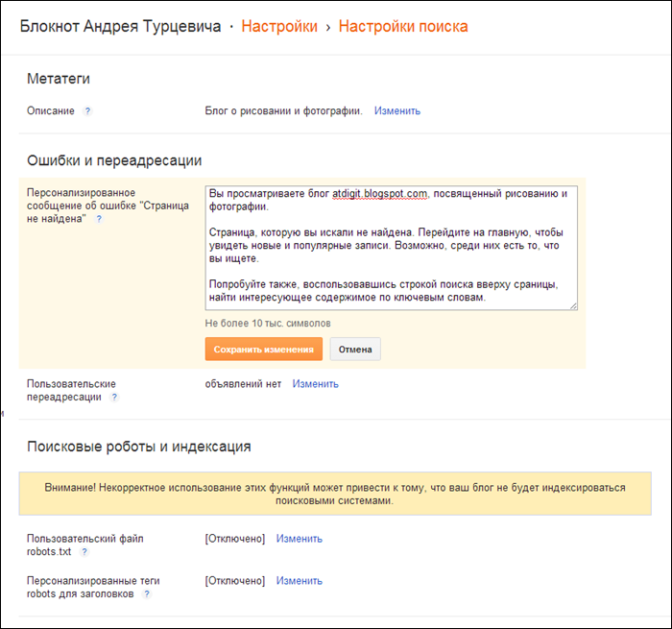View help for robots для заголовков
This screenshot has width=672, height=629.
[x=147, y=594]
